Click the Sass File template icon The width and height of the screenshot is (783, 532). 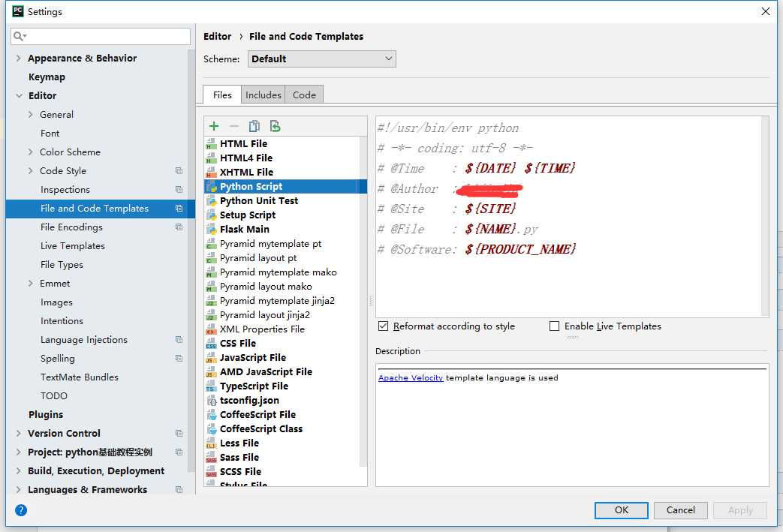click(211, 458)
